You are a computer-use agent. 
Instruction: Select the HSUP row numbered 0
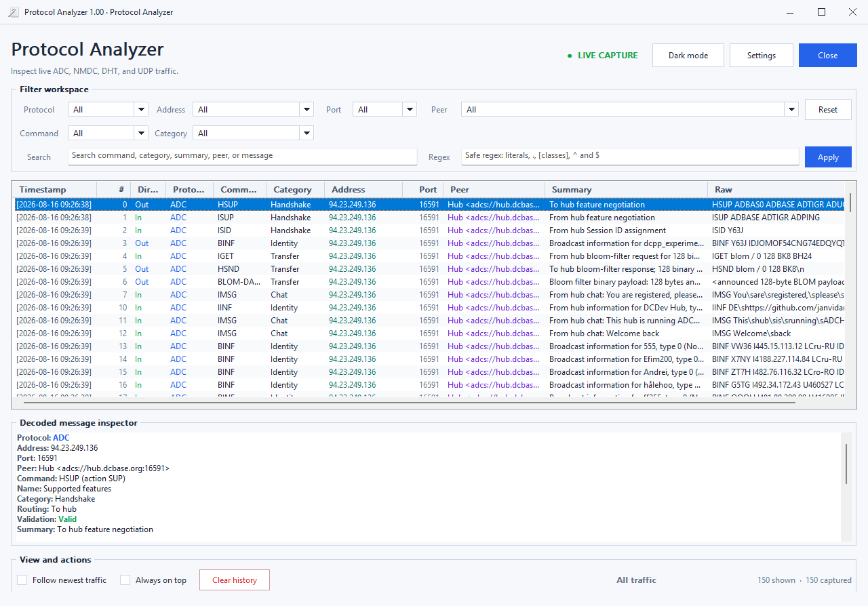429,205
